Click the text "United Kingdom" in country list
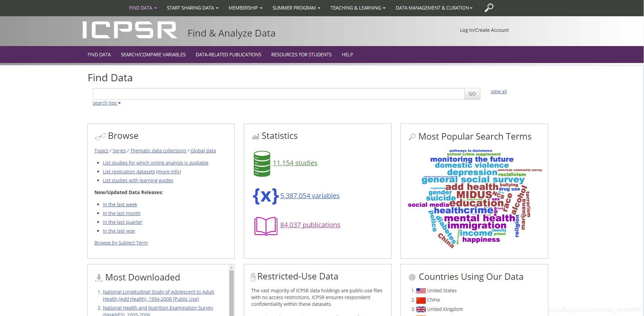This screenshot has width=644, height=316. click(x=445, y=309)
